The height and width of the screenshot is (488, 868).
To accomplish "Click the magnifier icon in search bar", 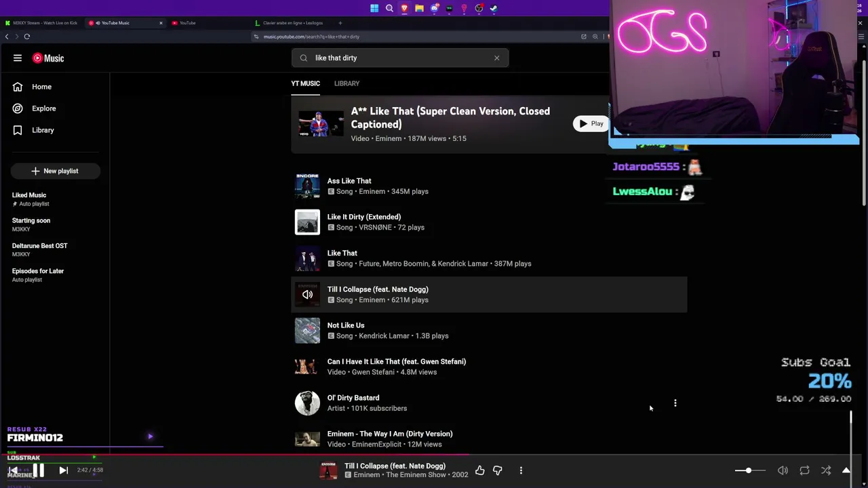I will [x=303, y=58].
